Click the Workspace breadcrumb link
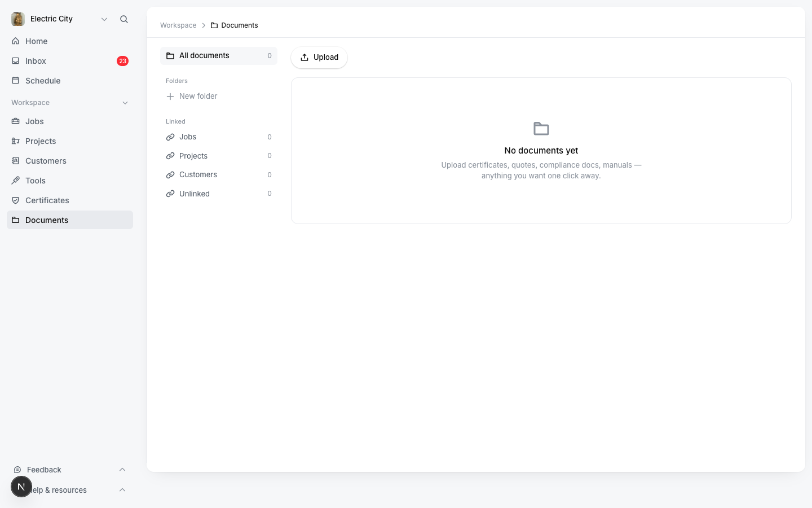The image size is (812, 508). pos(178,25)
